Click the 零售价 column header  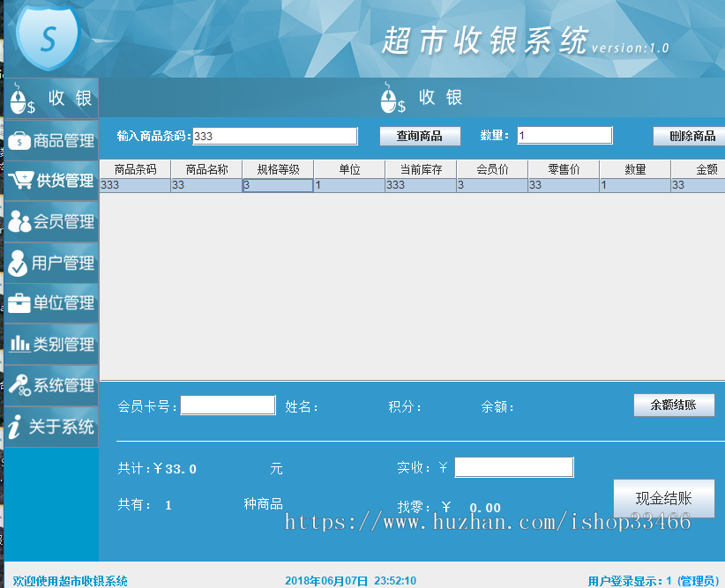[563, 169]
